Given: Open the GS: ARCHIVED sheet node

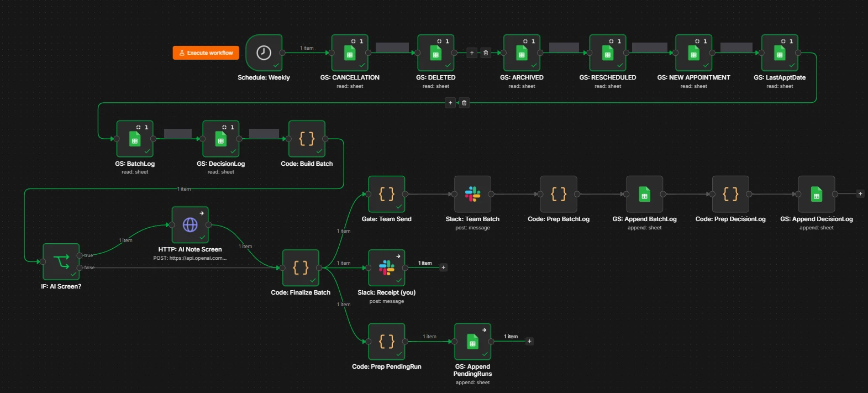Looking at the screenshot, I should coord(522,53).
